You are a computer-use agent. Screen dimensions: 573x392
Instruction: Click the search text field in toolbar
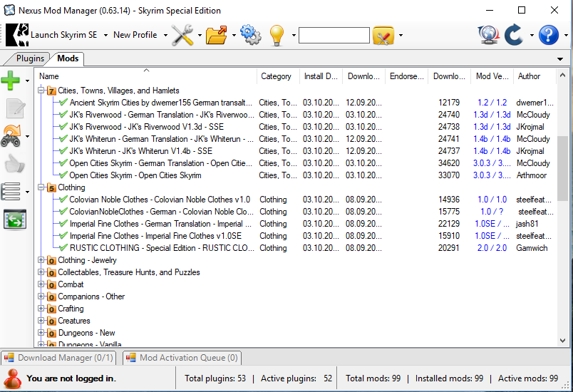point(334,35)
